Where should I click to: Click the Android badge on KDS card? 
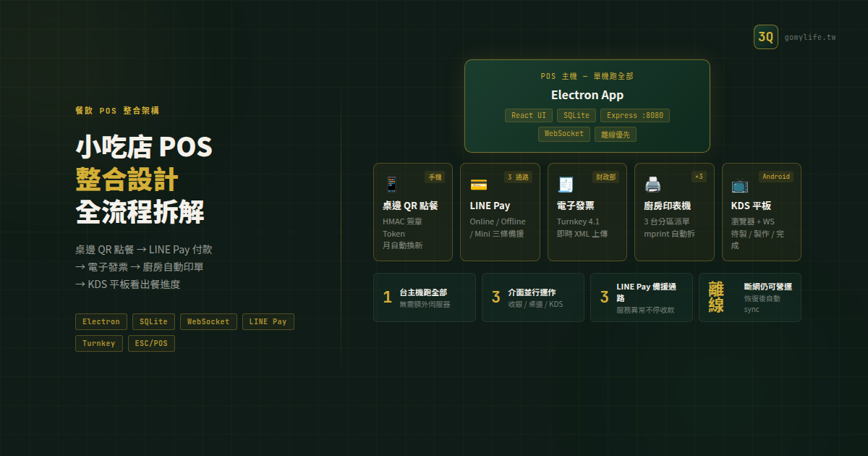776,177
